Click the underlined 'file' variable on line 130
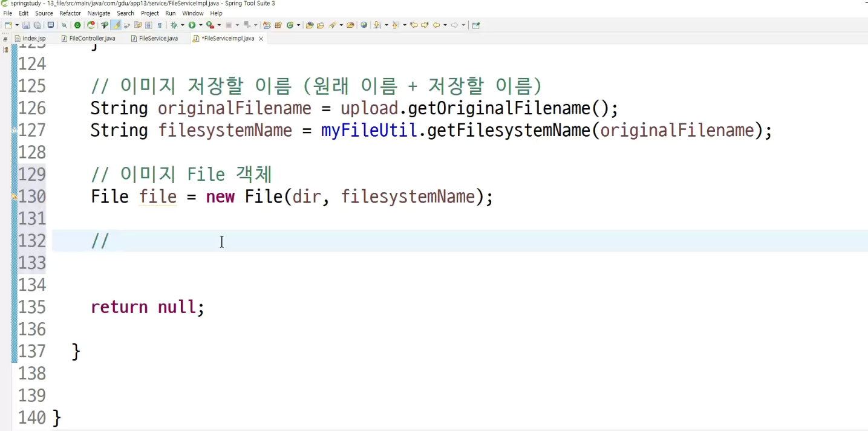The width and height of the screenshot is (868, 431). coord(158,197)
